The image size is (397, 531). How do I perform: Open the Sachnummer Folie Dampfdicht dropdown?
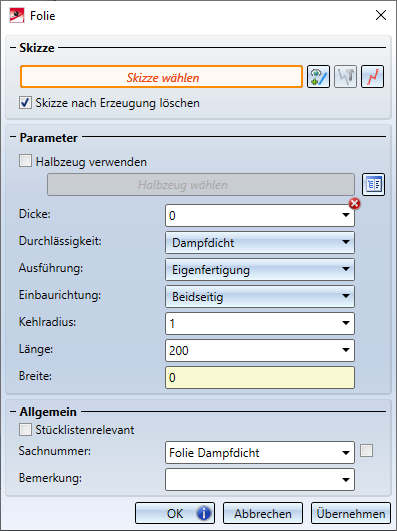(260, 452)
